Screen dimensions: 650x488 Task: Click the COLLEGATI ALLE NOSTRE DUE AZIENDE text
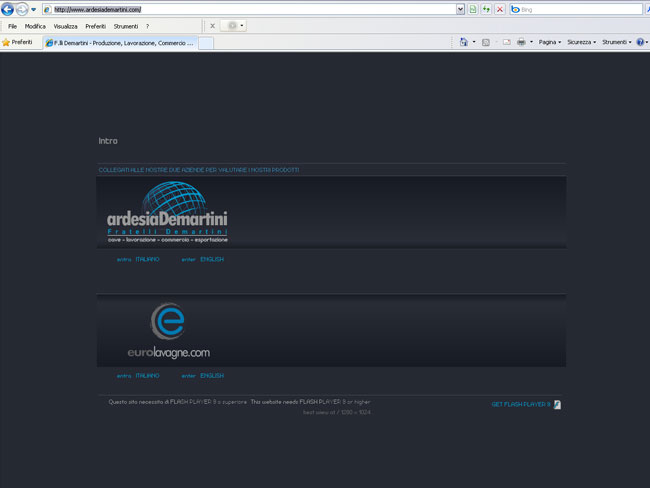[199, 170]
